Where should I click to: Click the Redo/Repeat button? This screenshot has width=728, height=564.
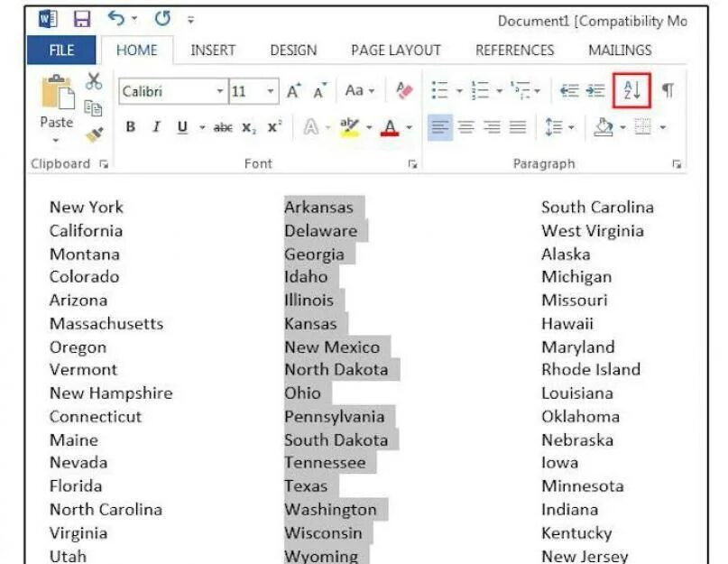click(162, 19)
